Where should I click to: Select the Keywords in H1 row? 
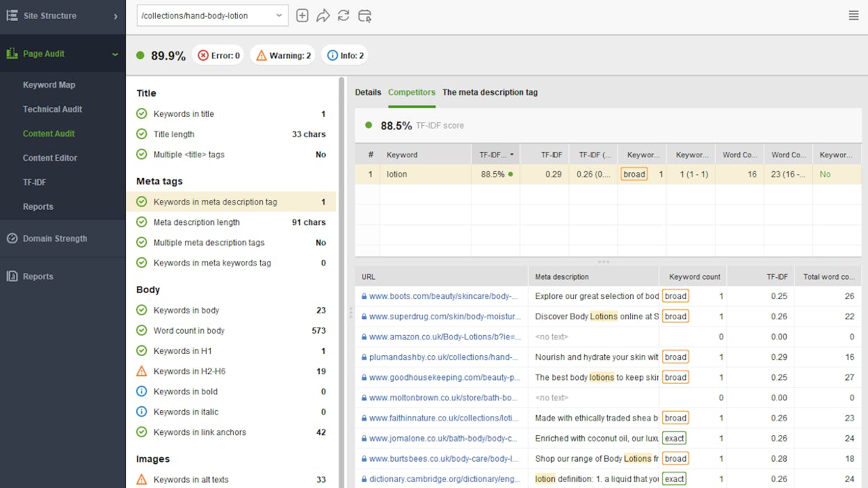pyautogui.click(x=231, y=351)
